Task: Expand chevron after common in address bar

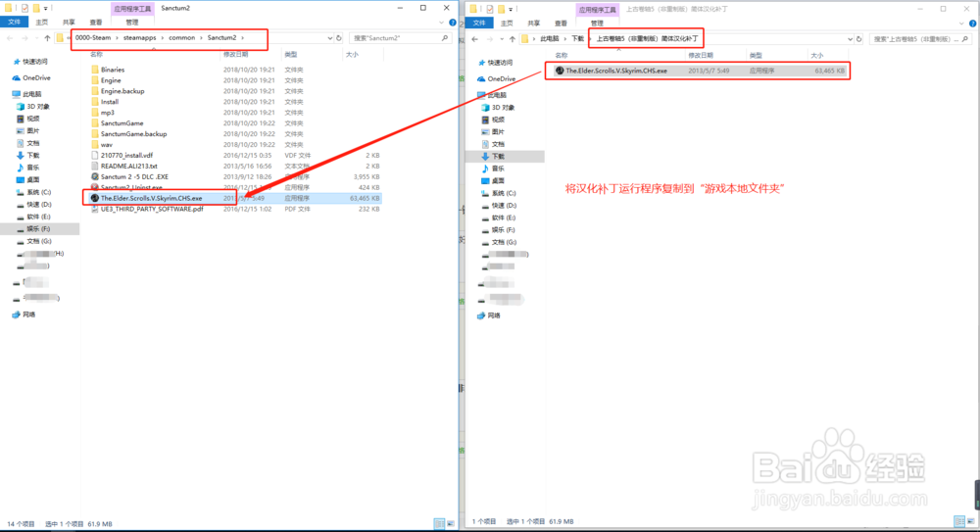Action: click(x=201, y=38)
